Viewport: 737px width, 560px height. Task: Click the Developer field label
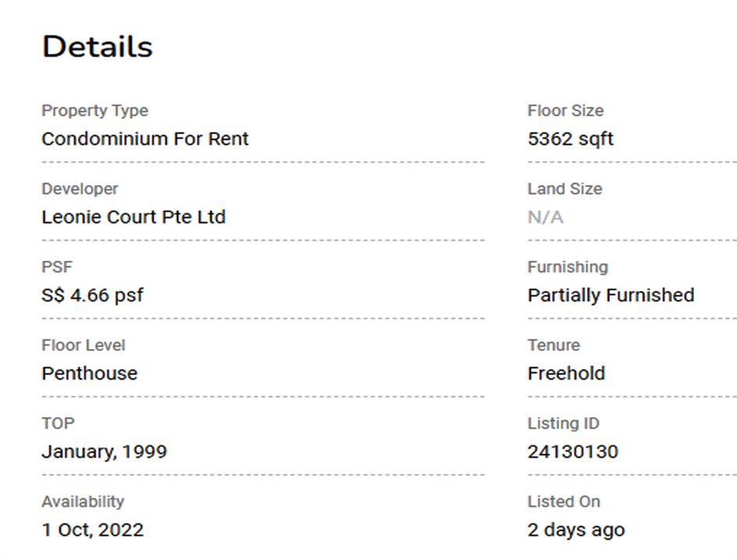click(x=80, y=189)
